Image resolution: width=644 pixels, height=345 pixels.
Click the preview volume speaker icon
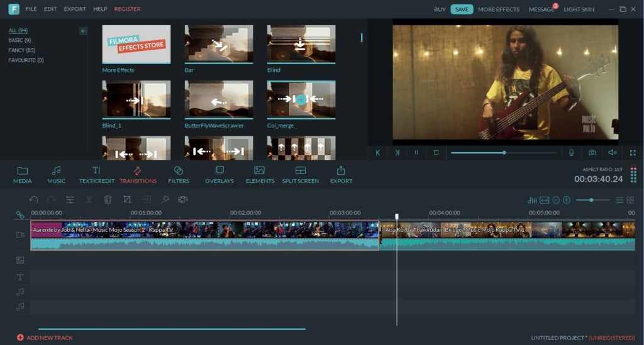613,153
